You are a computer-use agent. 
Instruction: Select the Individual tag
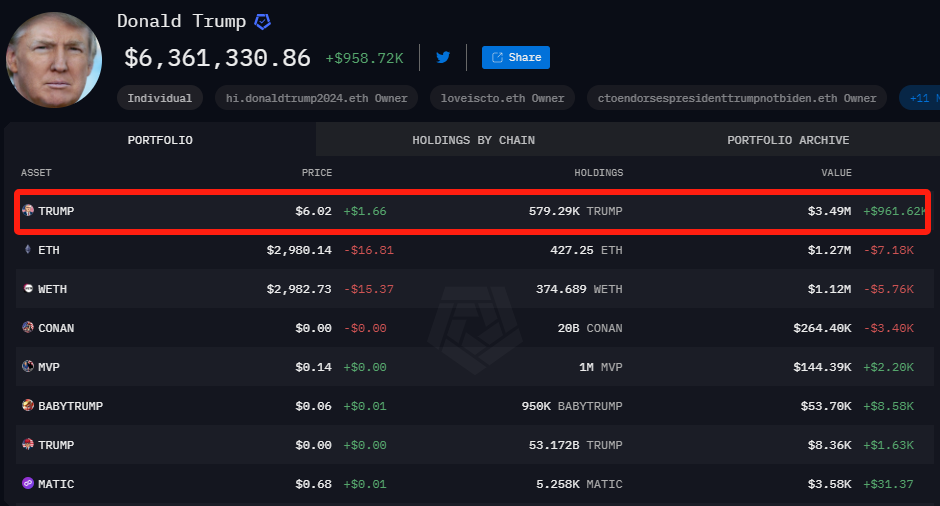point(159,98)
